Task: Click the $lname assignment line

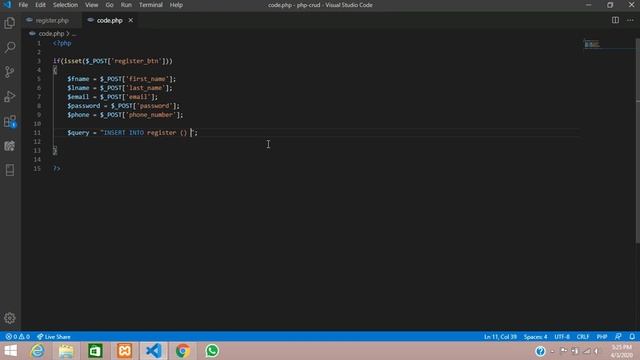Action: [x=120, y=88]
